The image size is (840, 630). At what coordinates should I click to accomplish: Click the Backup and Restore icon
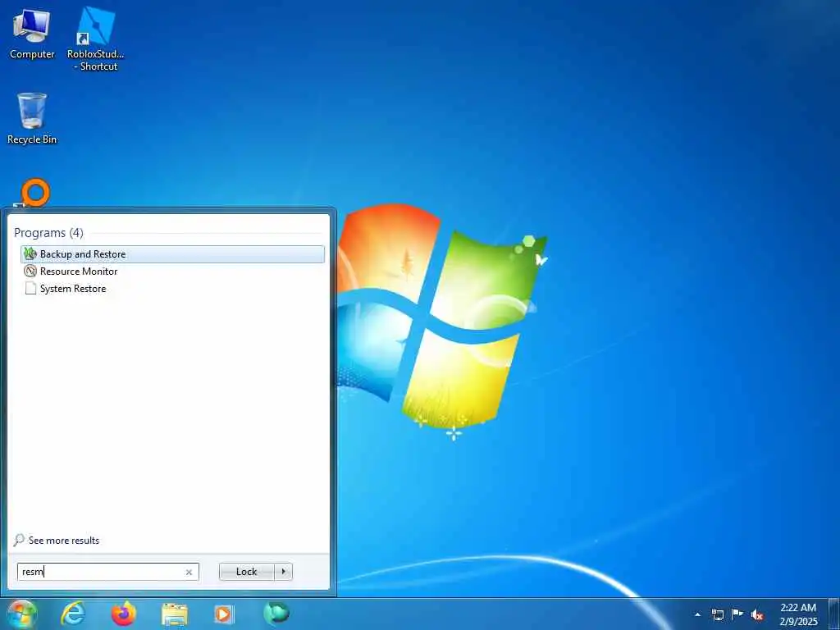[30, 254]
